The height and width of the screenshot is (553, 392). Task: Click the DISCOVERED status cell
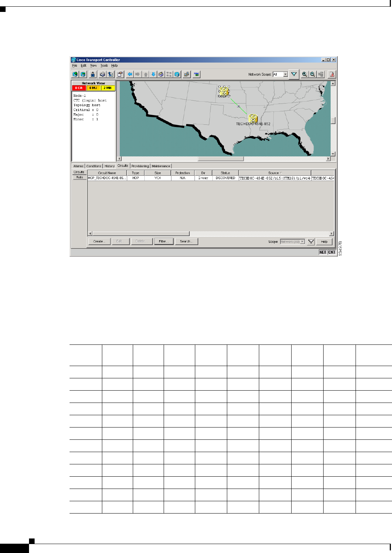(x=225, y=178)
